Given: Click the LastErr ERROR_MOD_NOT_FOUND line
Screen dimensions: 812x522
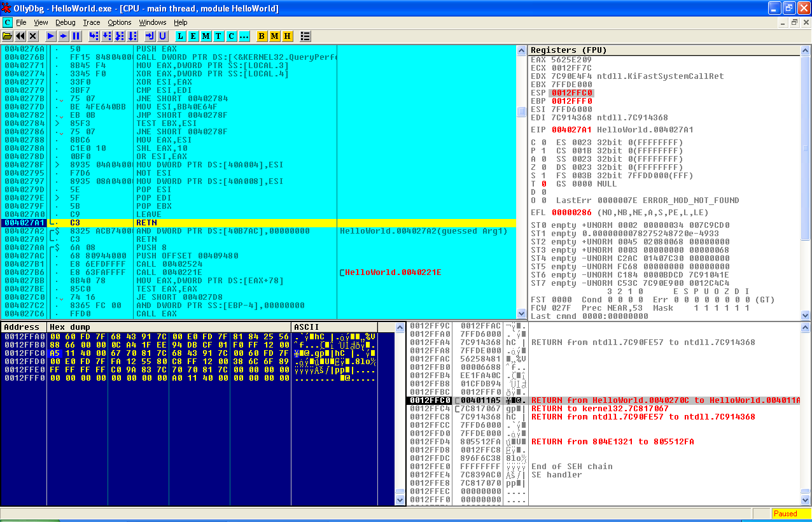Looking at the screenshot, I should (647, 201).
